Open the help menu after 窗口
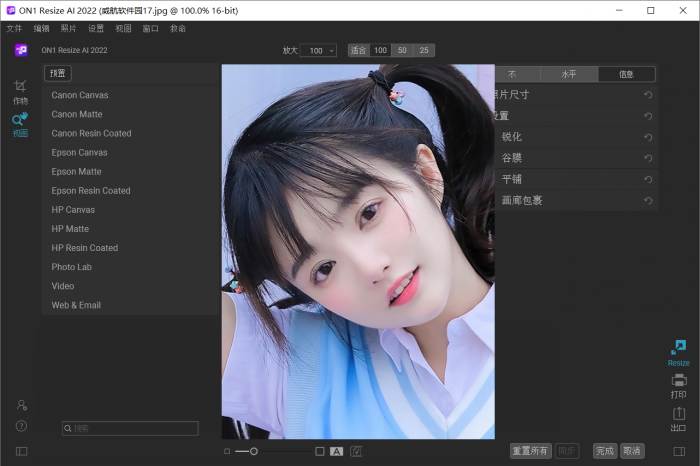This screenshot has width=700, height=466. [x=178, y=29]
